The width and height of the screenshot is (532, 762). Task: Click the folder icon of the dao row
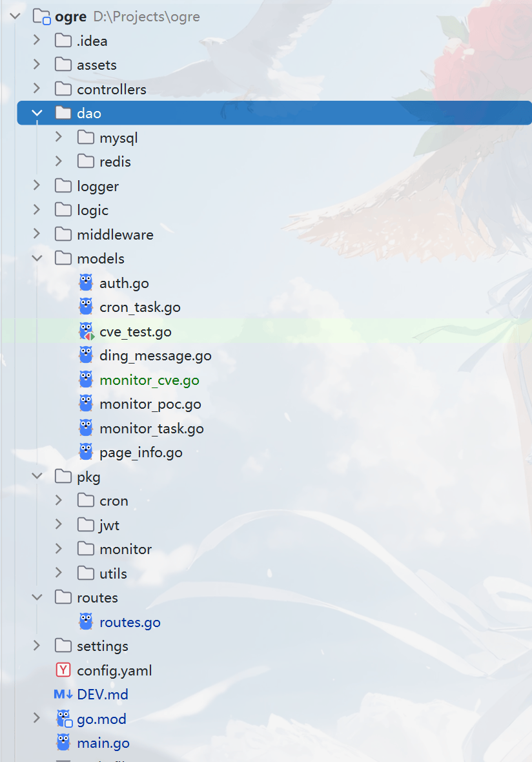63,113
